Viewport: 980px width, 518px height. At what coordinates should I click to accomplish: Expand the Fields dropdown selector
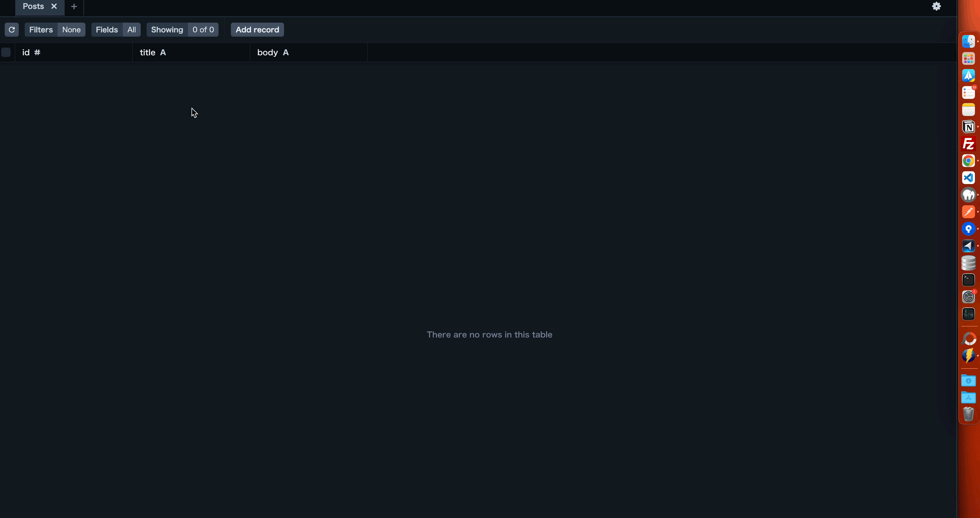pos(132,29)
